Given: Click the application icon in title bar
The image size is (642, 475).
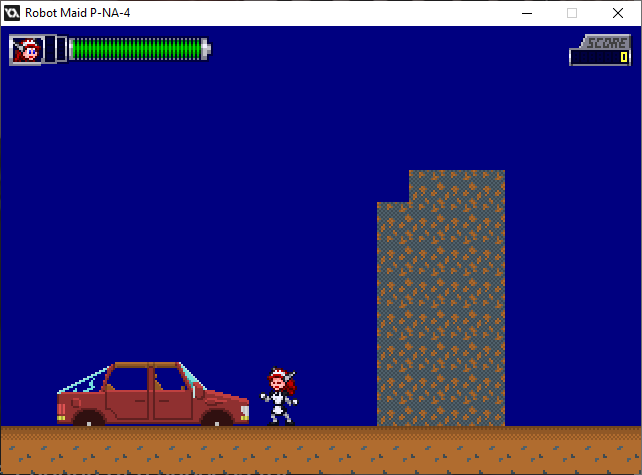Looking at the screenshot, I should (x=12, y=13).
